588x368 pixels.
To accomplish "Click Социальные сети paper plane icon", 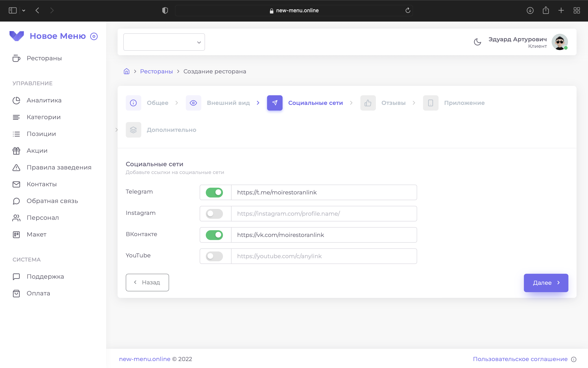I will (275, 103).
